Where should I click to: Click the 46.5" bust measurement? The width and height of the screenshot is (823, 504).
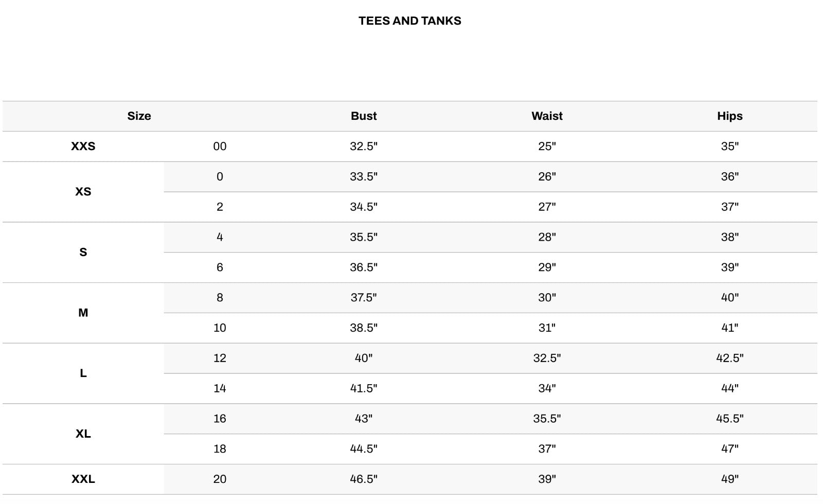point(364,479)
